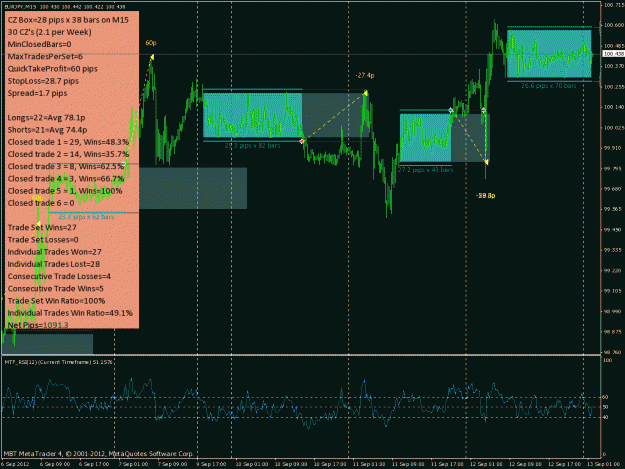The width and height of the screenshot is (625, 469).
Task: Select the 'Trade Set Losses=0' line
Action: click(43, 240)
